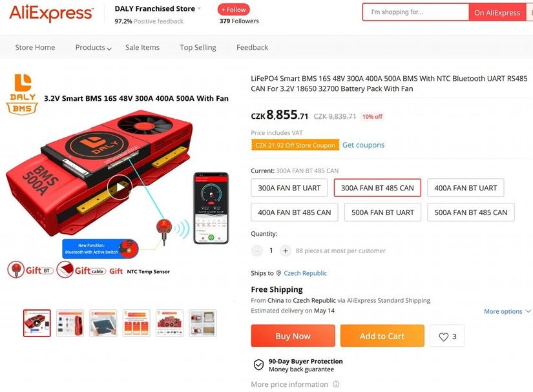This screenshot has width=533, height=392.
Task: Click the Add to Cart button
Action: [382, 336]
